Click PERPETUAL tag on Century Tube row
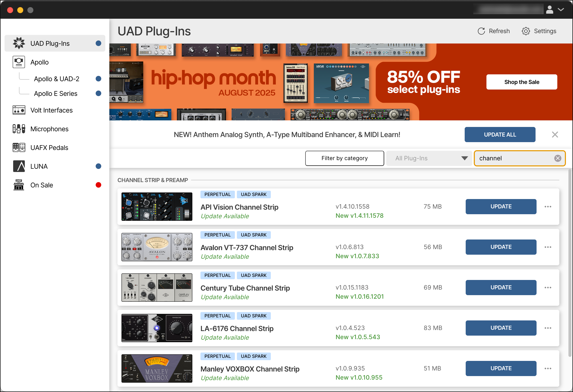The height and width of the screenshot is (392, 573). [217, 275]
